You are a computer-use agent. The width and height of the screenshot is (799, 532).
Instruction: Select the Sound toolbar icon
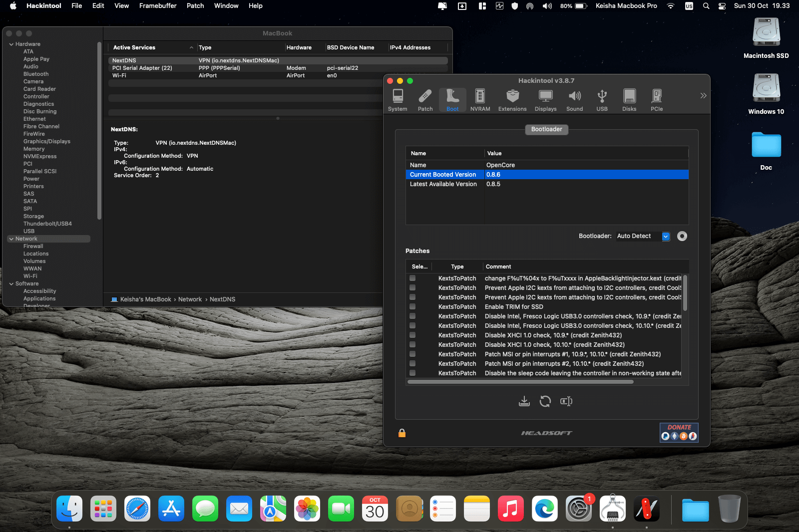click(x=574, y=100)
